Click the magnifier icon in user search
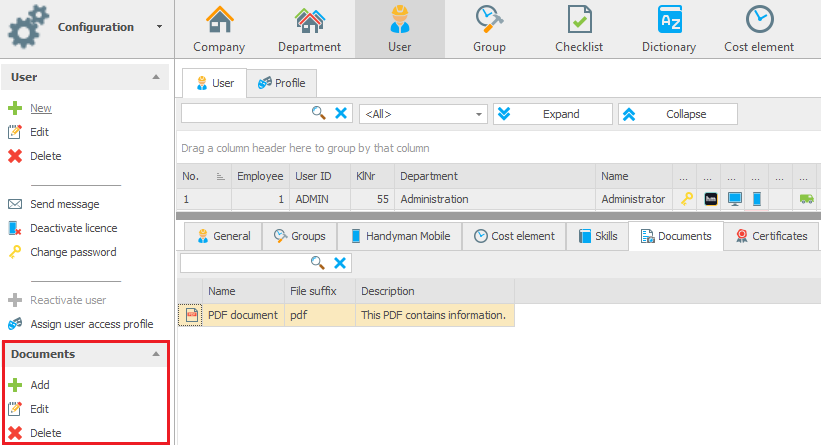This screenshot has height=445, width=821. pyautogui.click(x=318, y=113)
